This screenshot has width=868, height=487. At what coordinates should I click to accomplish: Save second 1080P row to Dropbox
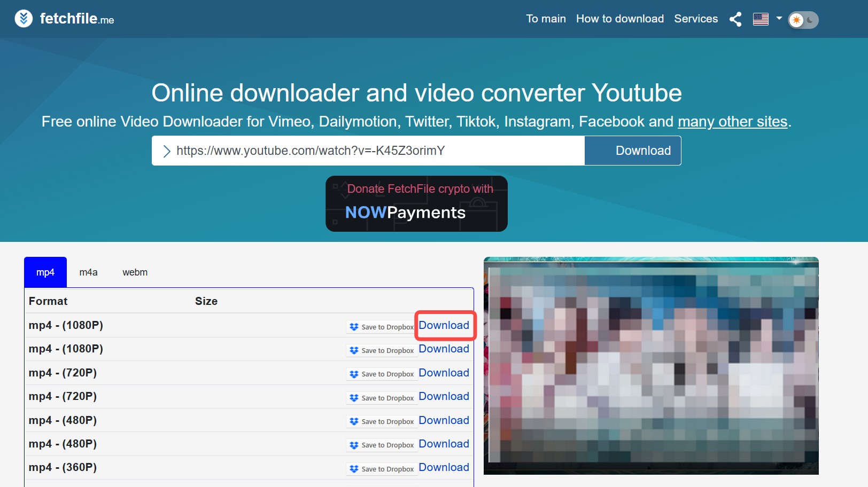point(381,350)
